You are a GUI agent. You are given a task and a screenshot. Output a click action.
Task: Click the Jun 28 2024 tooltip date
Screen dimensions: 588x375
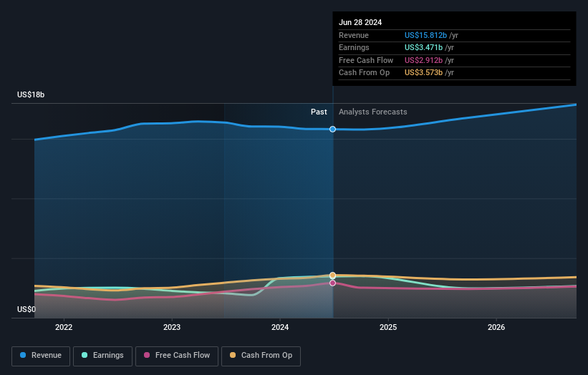360,22
